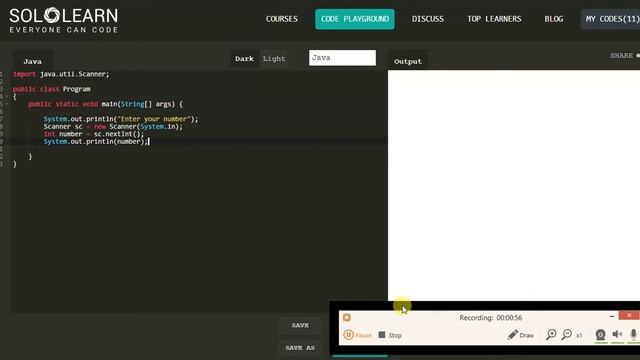Viewport: 640px width, 360px height.
Task: Toggle the webcam in the recorder
Action: tap(600, 335)
